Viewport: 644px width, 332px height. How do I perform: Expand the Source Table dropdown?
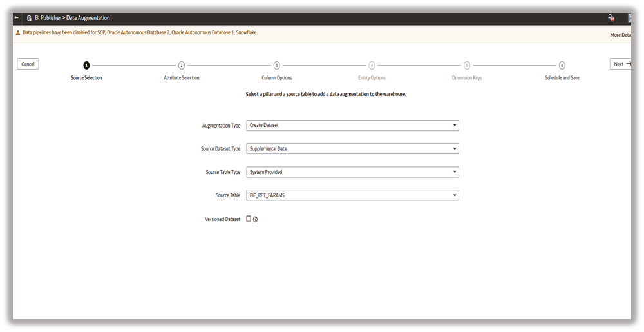click(352, 195)
